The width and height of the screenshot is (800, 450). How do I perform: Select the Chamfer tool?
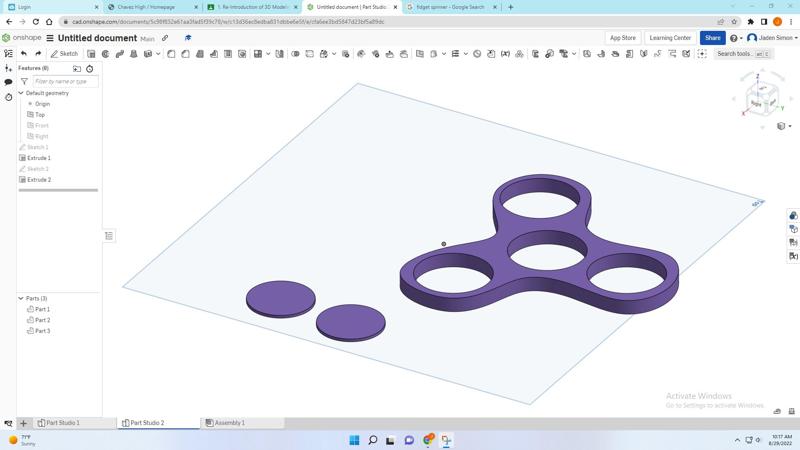tap(185, 54)
